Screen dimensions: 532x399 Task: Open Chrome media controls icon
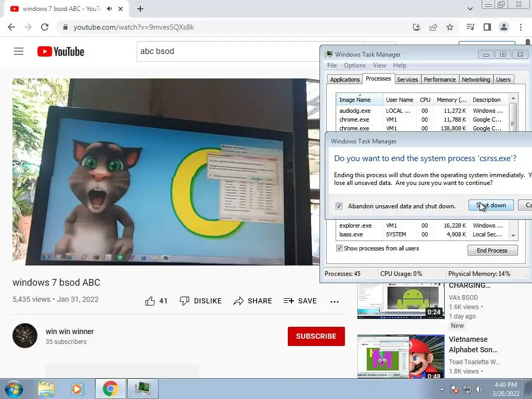pyautogui.click(x=471, y=27)
